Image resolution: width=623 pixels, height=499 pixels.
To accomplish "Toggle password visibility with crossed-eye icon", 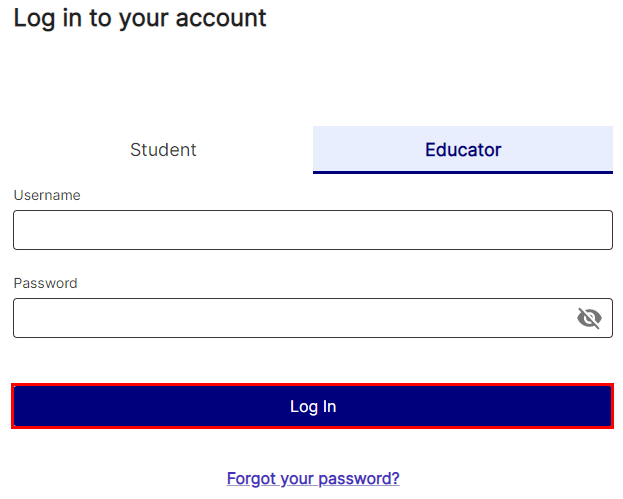I will click(x=589, y=318).
